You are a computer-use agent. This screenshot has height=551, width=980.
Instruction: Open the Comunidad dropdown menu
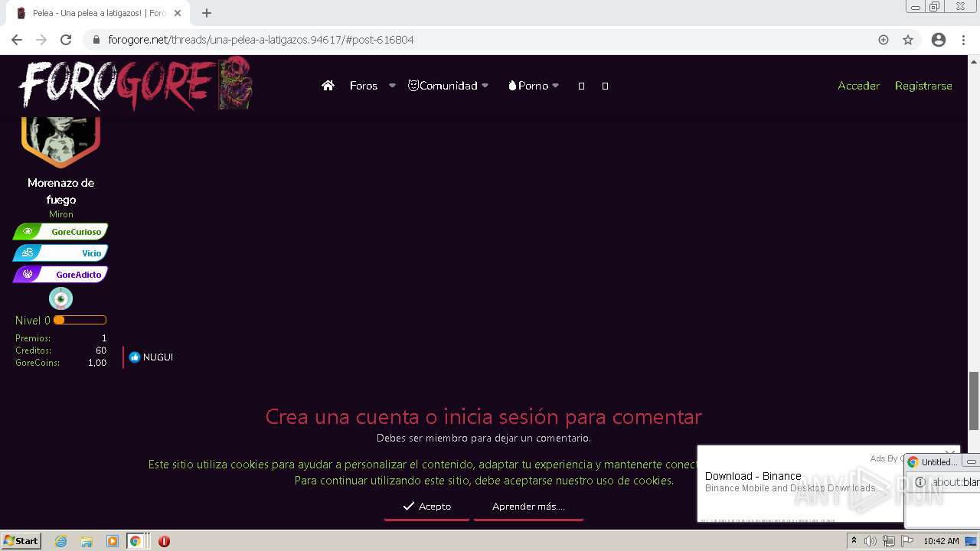pyautogui.click(x=448, y=86)
